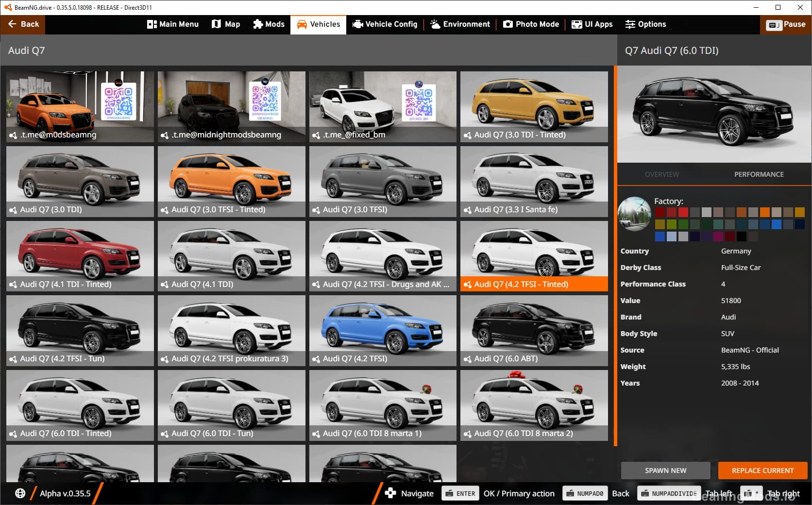812x505 pixels.
Task: Choose the magenta factory color swatch
Action: pyautogui.click(x=718, y=236)
